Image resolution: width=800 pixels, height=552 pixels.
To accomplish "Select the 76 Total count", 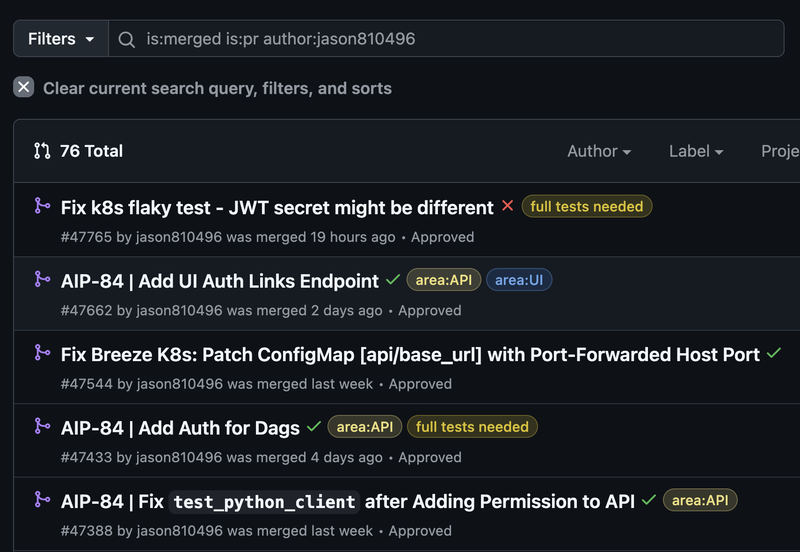I will coord(91,151).
